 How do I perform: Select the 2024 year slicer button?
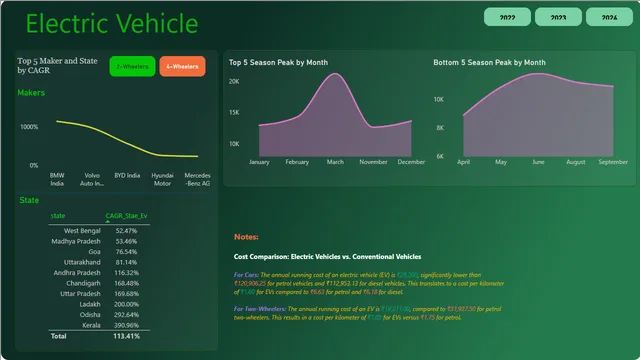click(x=609, y=17)
